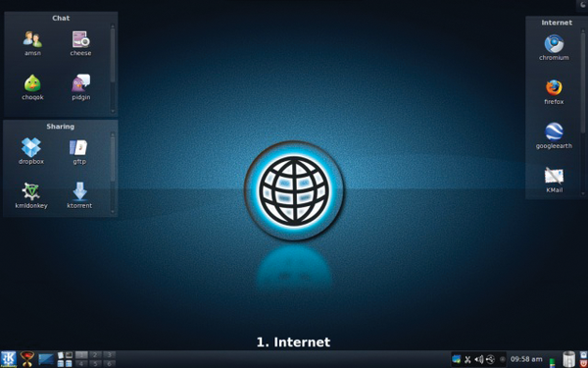The width and height of the screenshot is (588, 368).
Task: Switch to virtual desktop 2 in pager
Action: [x=95, y=355]
